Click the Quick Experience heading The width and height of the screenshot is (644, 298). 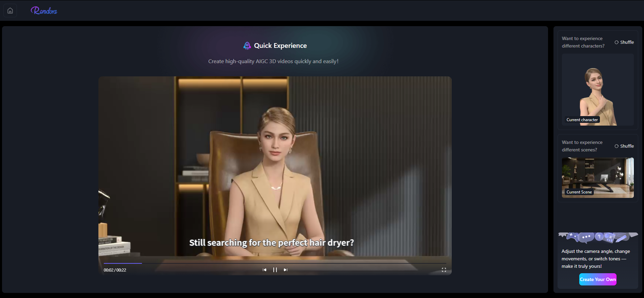[x=280, y=46]
